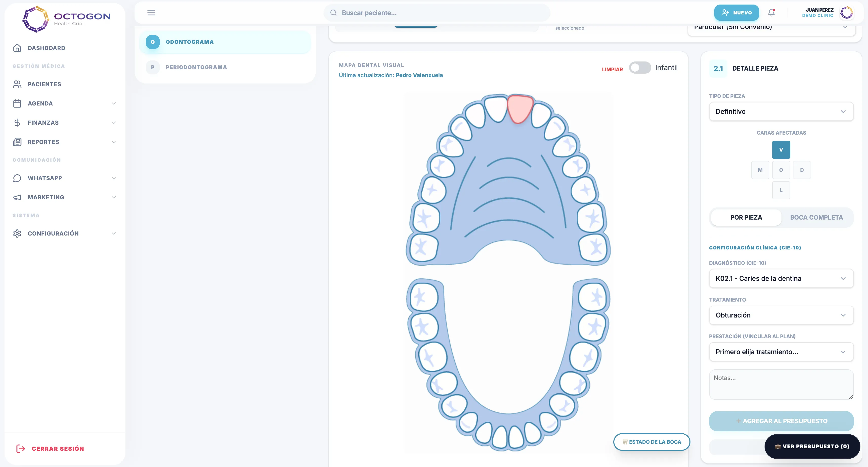Image resolution: width=868 pixels, height=467 pixels.
Task: Click the notifications bell icon
Action: click(771, 12)
